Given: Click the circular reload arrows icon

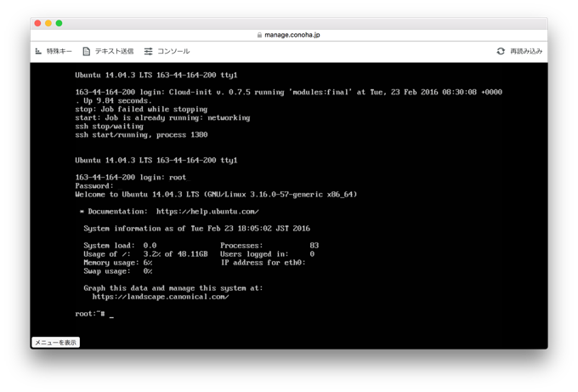Looking at the screenshot, I should click(x=501, y=51).
